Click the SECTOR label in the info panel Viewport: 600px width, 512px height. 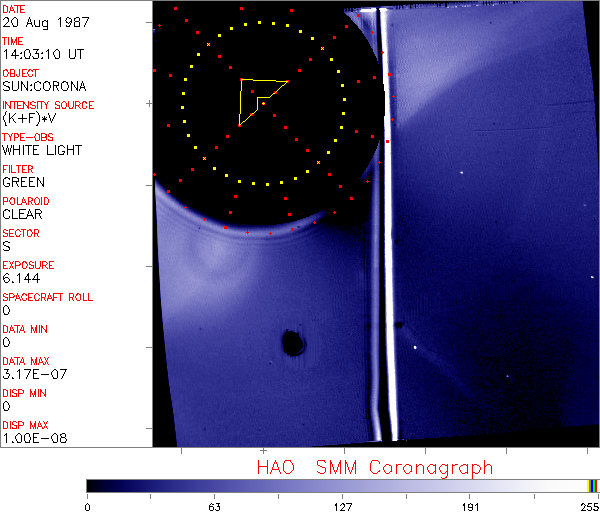point(21,233)
